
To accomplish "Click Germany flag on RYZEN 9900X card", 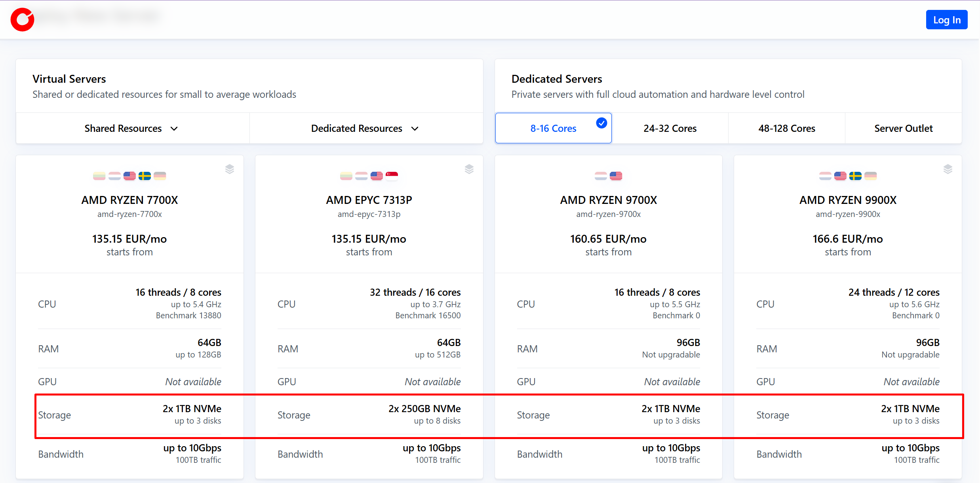I will (871, 176).
